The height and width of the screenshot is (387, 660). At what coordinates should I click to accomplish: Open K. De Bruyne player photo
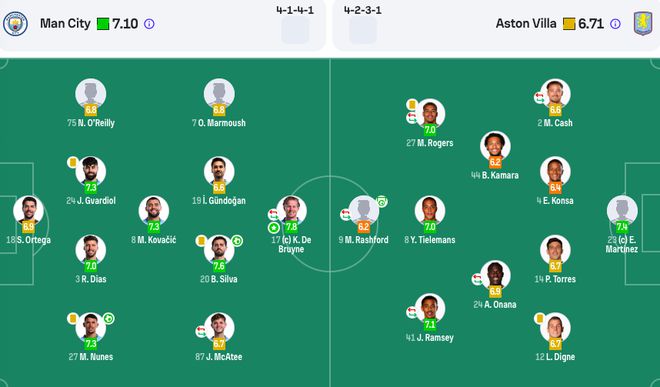point(291,209)
